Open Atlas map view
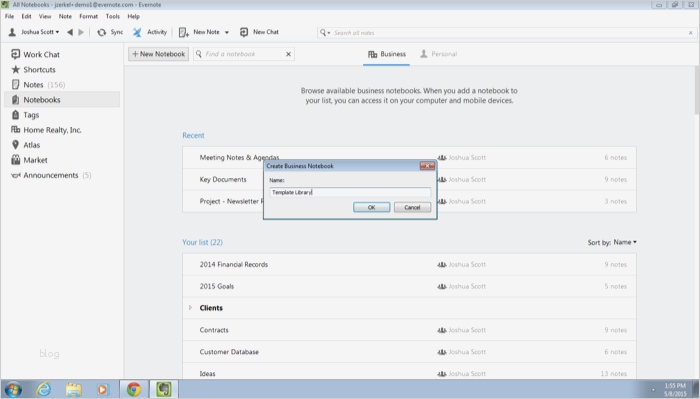Viewport: 700px width, 399px height. 26,145
